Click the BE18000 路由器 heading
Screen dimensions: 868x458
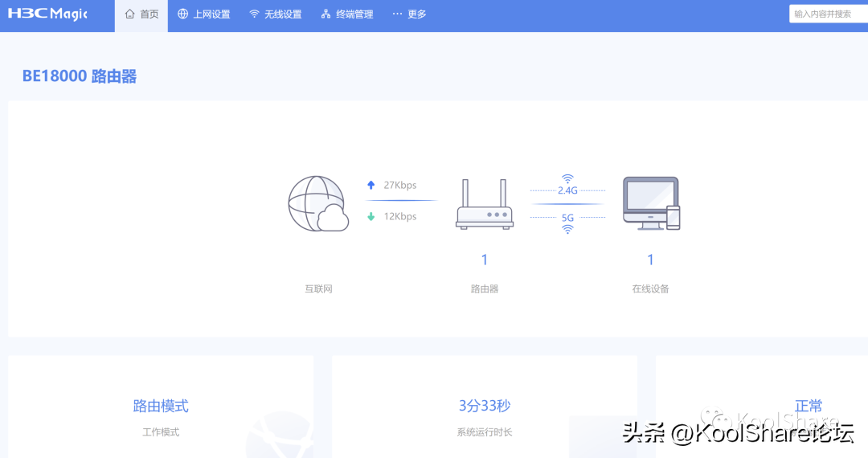(79, 76)
